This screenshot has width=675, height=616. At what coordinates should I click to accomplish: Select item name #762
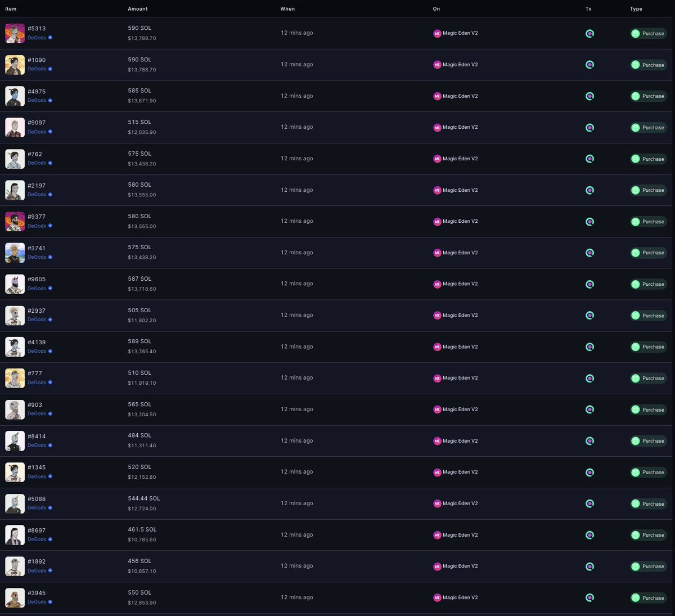tap(35, 154)
